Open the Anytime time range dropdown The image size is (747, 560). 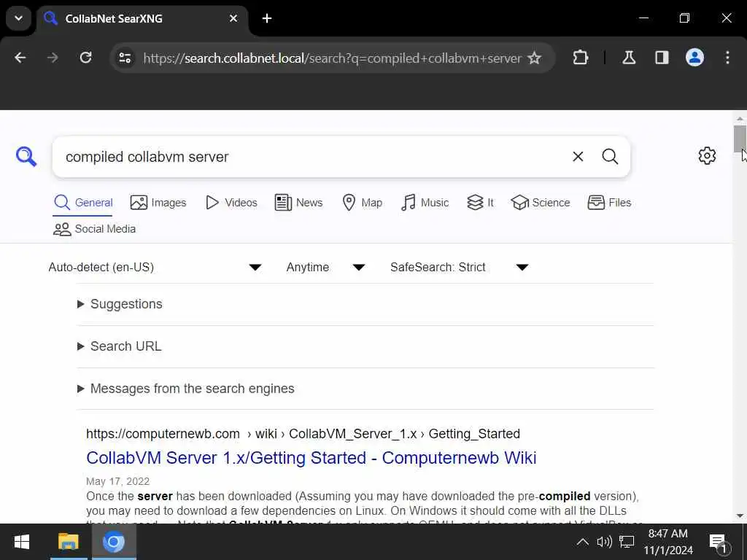326,267
